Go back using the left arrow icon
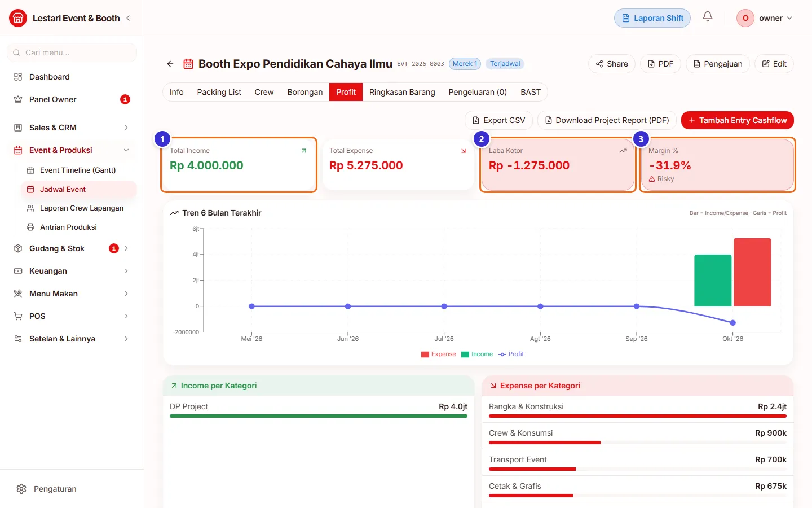The width and height of the screenshot is (812, 508). tap(170, 64)
